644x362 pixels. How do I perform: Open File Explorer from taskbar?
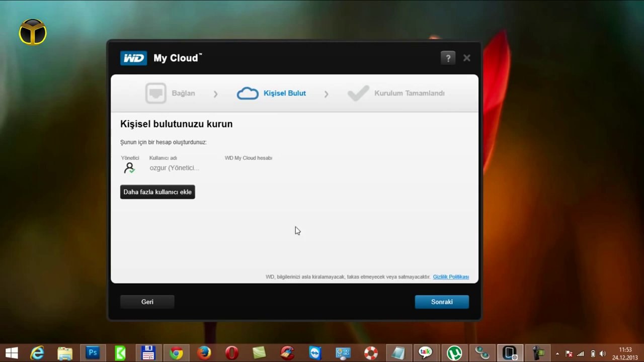pos(65,353)
